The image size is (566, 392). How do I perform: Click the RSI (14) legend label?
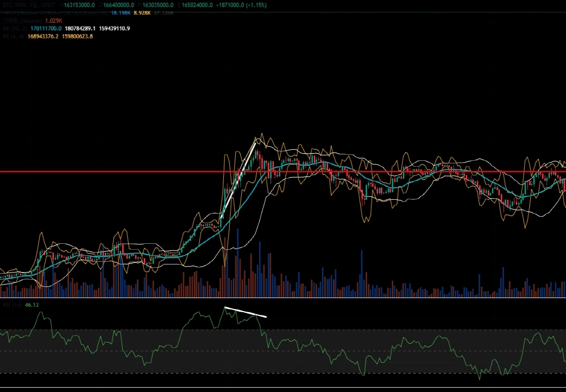pyautogui.click(x=12, y=305)
